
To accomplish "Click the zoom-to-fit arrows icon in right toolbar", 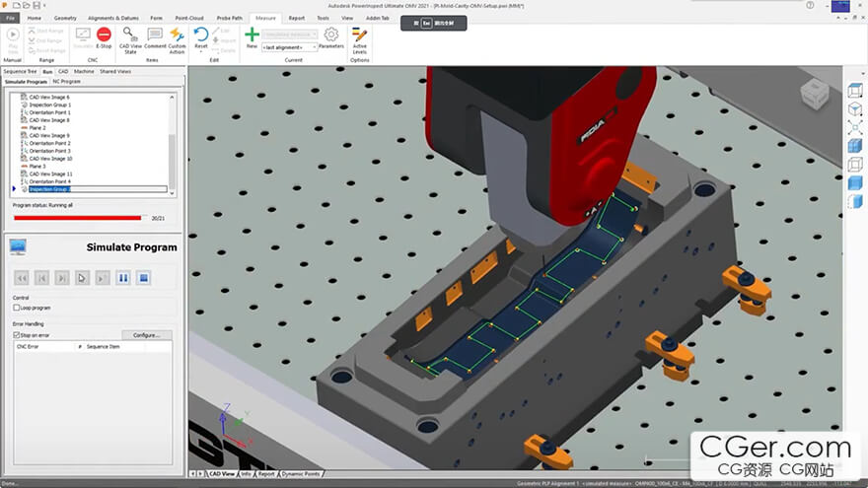I will pyautogui.click(x=855, y=128).
